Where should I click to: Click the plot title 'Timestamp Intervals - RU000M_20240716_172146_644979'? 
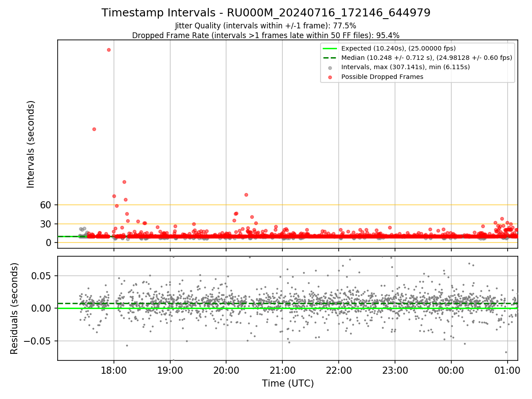click(x=266, y=13)
